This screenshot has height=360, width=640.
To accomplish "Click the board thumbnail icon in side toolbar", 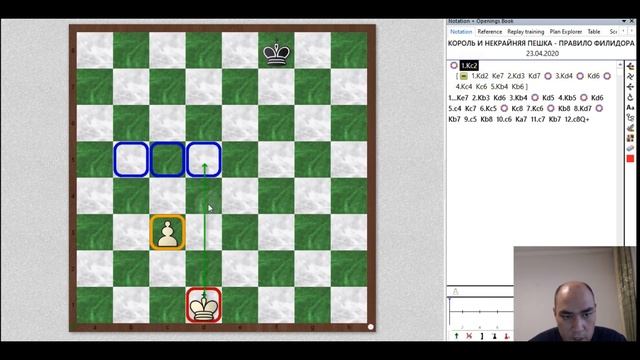I will pyautogui.click(x=630, y=138).
